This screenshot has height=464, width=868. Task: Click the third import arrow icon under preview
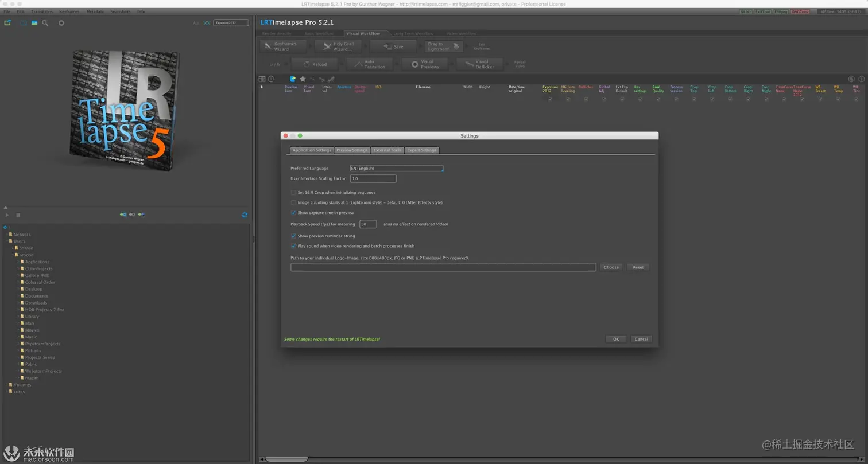141,215
